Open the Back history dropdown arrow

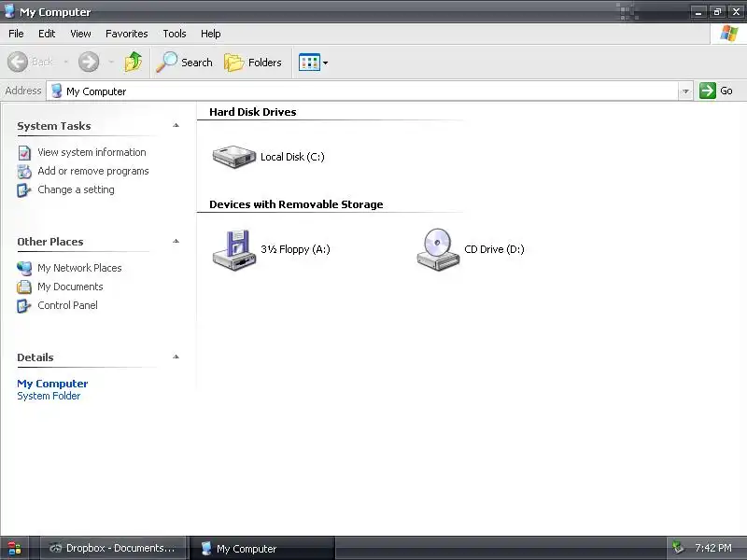click(x=65, y=62)
